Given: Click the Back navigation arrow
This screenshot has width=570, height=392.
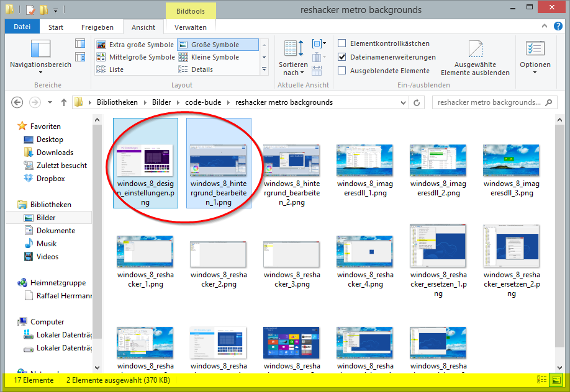Looking at the screenshot, I should [17, 102].
